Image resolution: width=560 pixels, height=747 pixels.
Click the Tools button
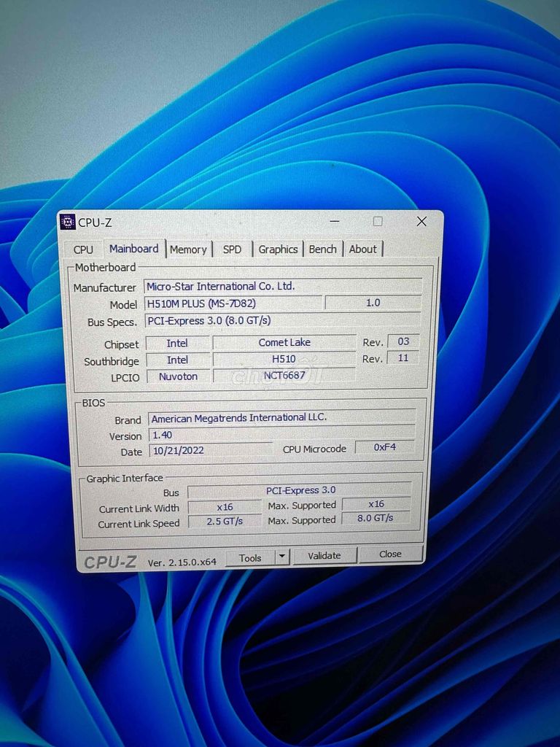click(250, 558)
